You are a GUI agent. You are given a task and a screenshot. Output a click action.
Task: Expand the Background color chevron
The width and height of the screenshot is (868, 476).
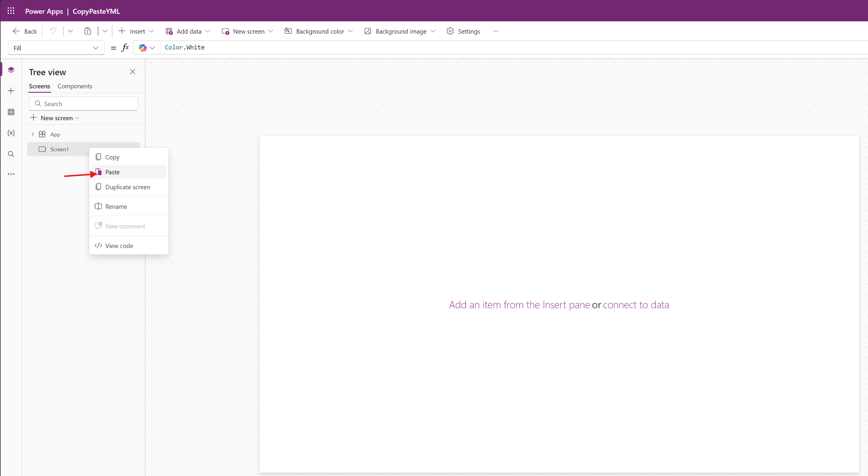(350, 31)
